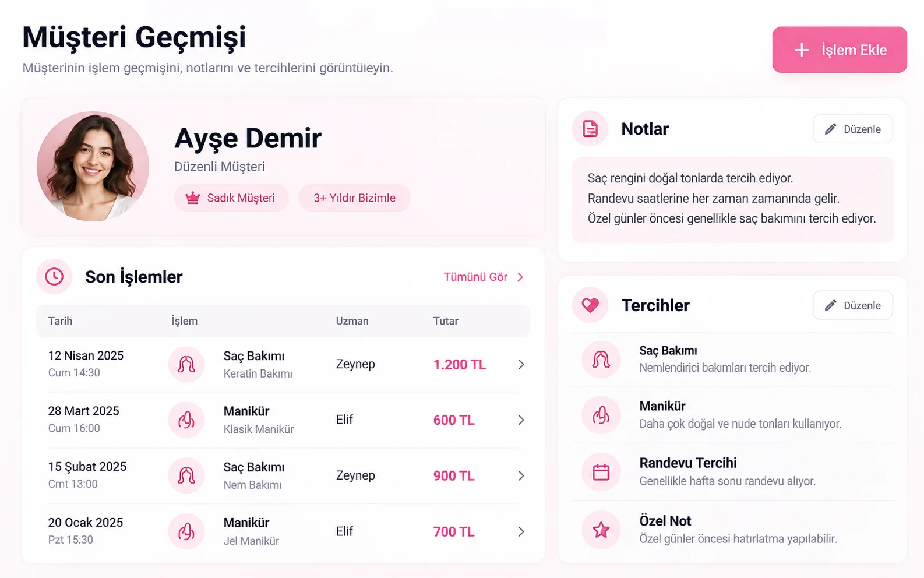This screenshot has width=924, height=578.
Task: Click the clock icon beside Son İşlemler
Action: 54,276
